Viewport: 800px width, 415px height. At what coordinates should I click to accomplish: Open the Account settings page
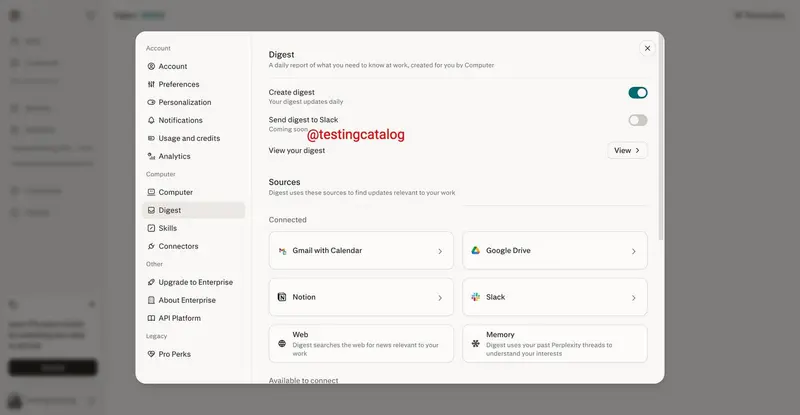pyautogui.click(x=193, y=66)
